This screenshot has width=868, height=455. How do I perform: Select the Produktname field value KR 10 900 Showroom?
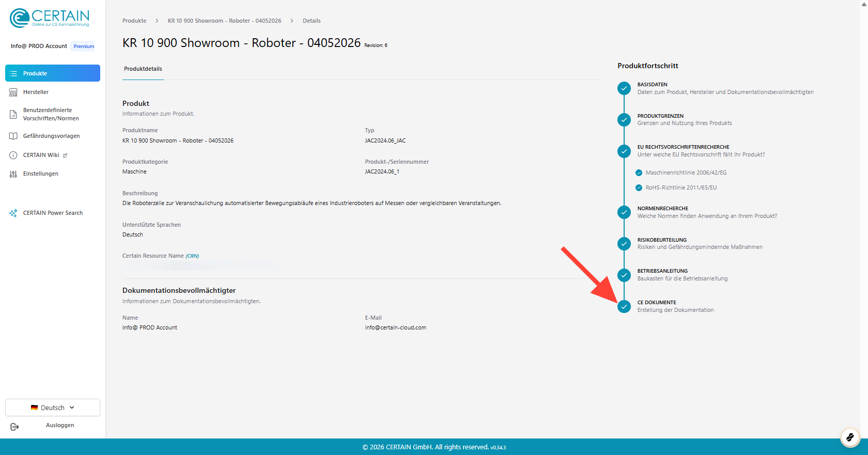(x=178, y=141)
